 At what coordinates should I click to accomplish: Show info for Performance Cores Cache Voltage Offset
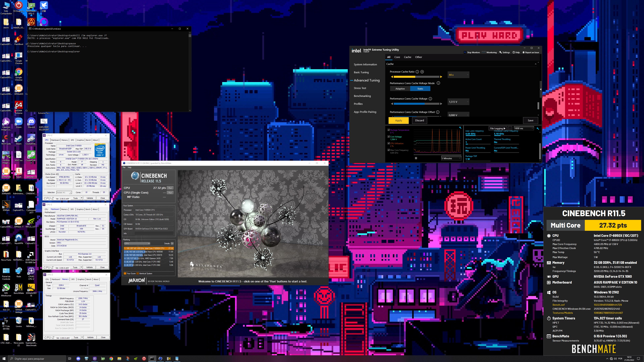click(438, 112)
